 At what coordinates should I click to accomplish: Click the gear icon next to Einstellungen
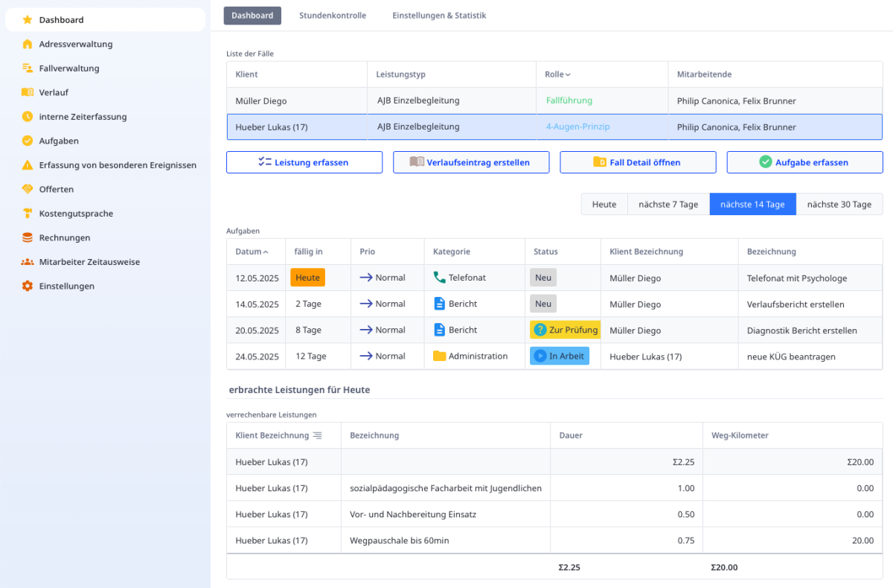28,286
